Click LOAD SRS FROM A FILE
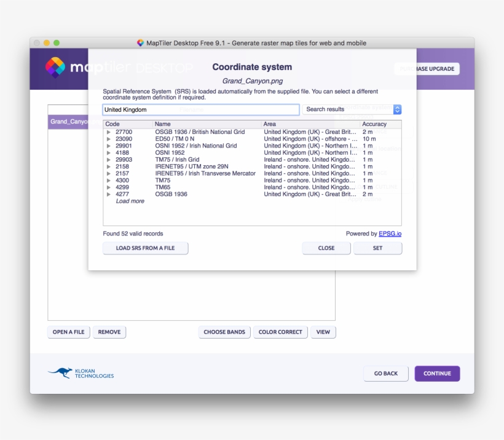The height and width of the screenshot is (440, 504). pos(145,248)
